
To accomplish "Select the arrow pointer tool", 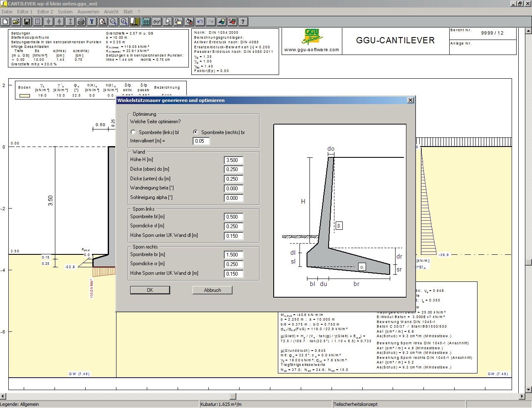I will (x=168, y=22).
